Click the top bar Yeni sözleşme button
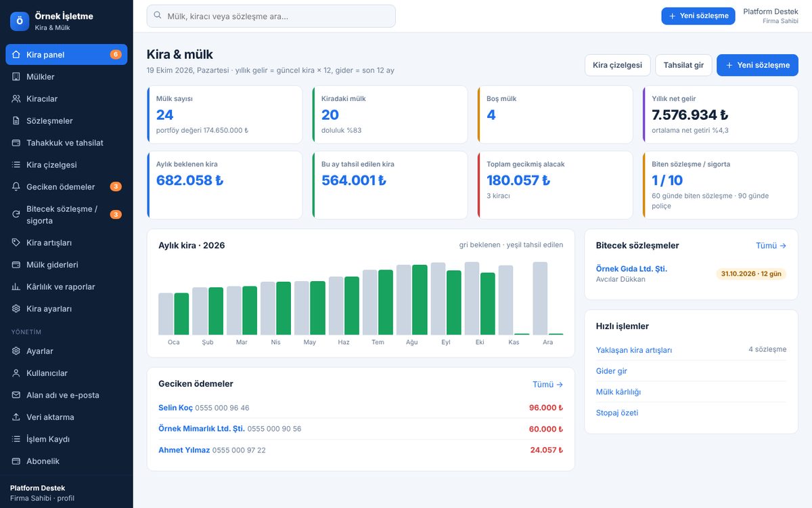The height and width of the screenshot is (508, 812). (698, 16)
